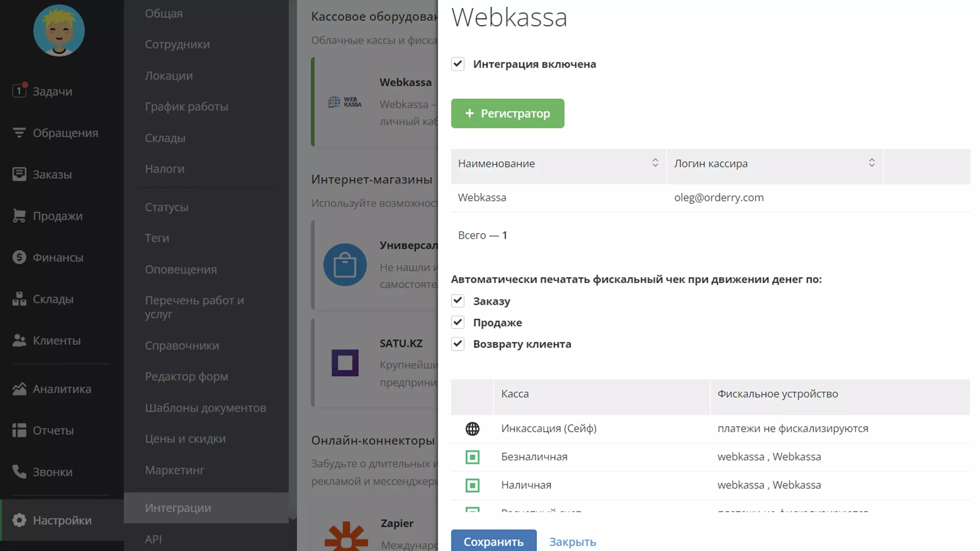Click the Продажи shopping cart icon
This screenshot has height=551, width=980.
coord(19,216)
